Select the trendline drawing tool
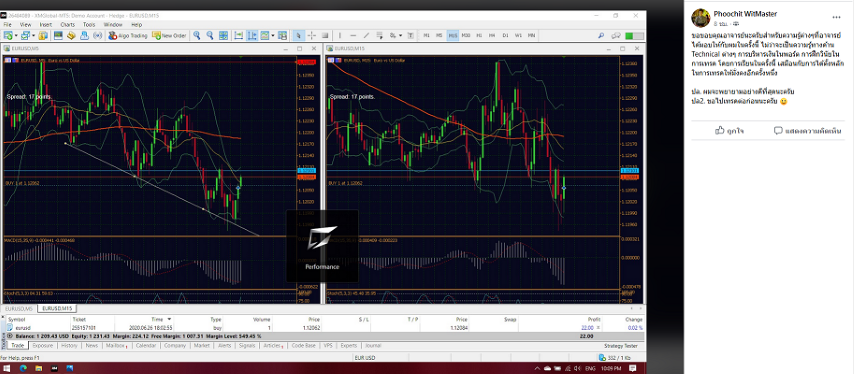This screenshot has width=854, height=374. pyautogui.click(x=366, y=35)
